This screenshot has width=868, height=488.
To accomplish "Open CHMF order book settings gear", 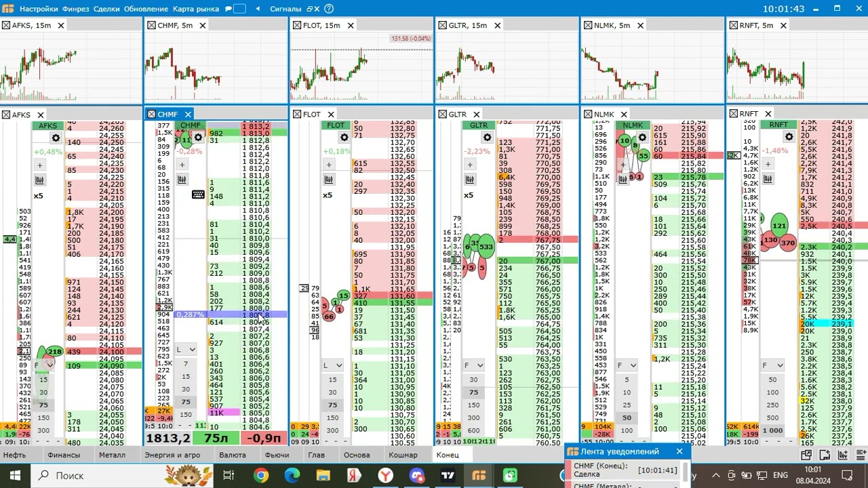I will (198, 138).
